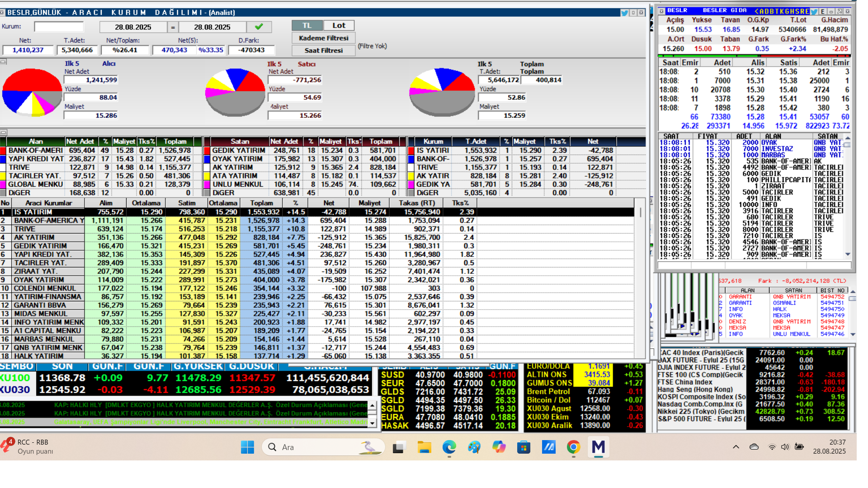Image resolution: width=868 pixels, height=488 pixels.
Task: Sort by Maliyet column in main table
Action: point(369,203)
